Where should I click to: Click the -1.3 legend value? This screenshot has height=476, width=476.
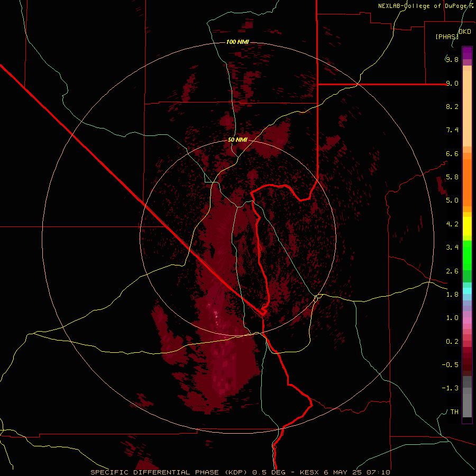click(x=450, y=388)
